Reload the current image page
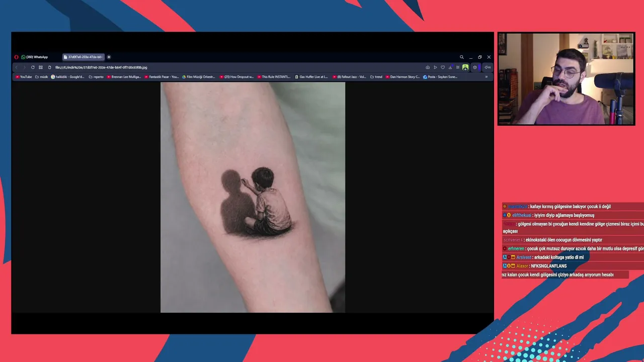This screenshot has width=644, height=362. (33, 67)
